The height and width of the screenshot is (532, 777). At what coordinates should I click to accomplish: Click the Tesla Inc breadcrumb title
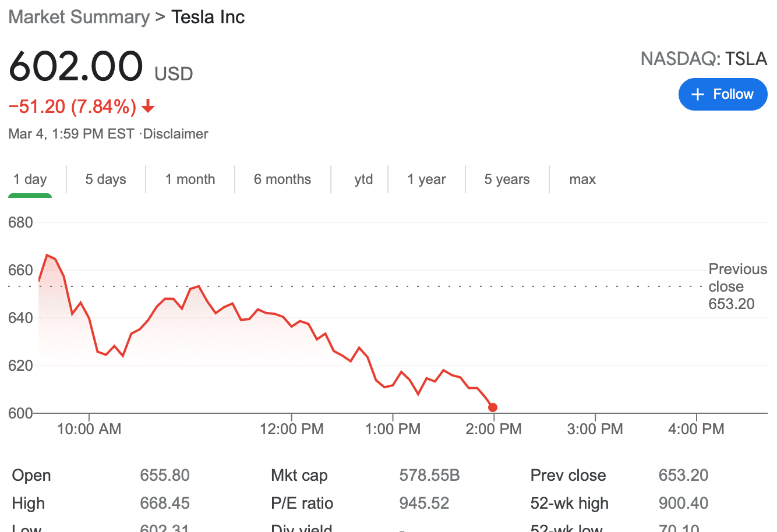coord(208,17)
